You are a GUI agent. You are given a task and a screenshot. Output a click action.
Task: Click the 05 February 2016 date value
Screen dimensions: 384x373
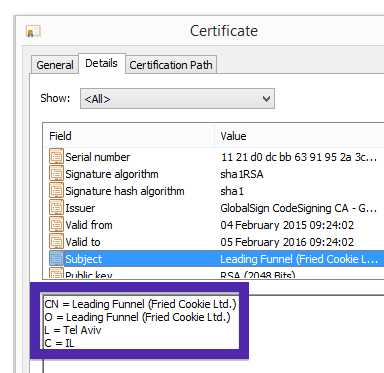point(287,242)
